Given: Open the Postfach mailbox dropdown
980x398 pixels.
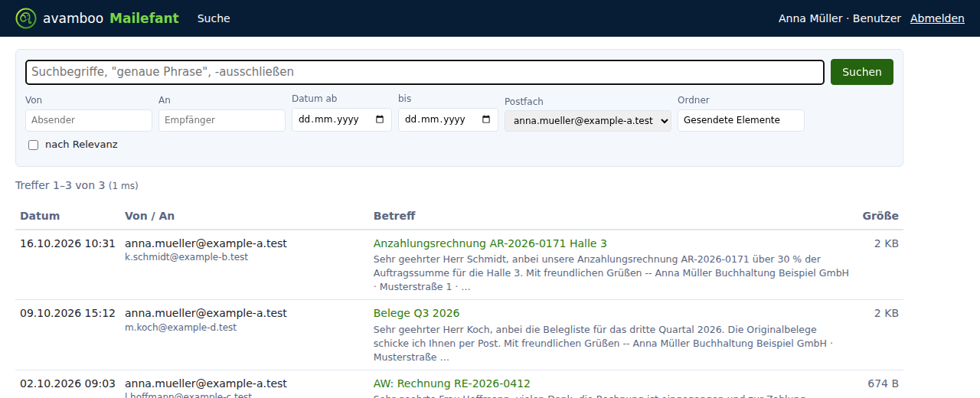Looking at the screenshot, I should point(588,120).
